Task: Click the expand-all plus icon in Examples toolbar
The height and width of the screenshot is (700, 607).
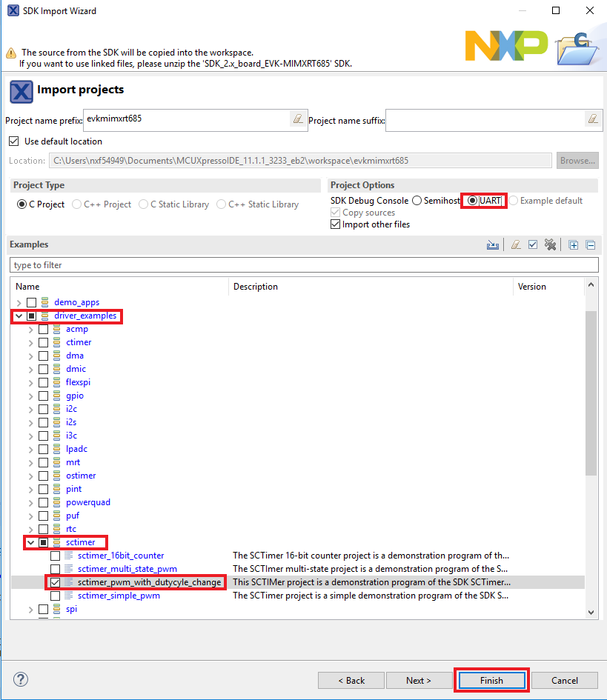Action: [x=574, y=245]
